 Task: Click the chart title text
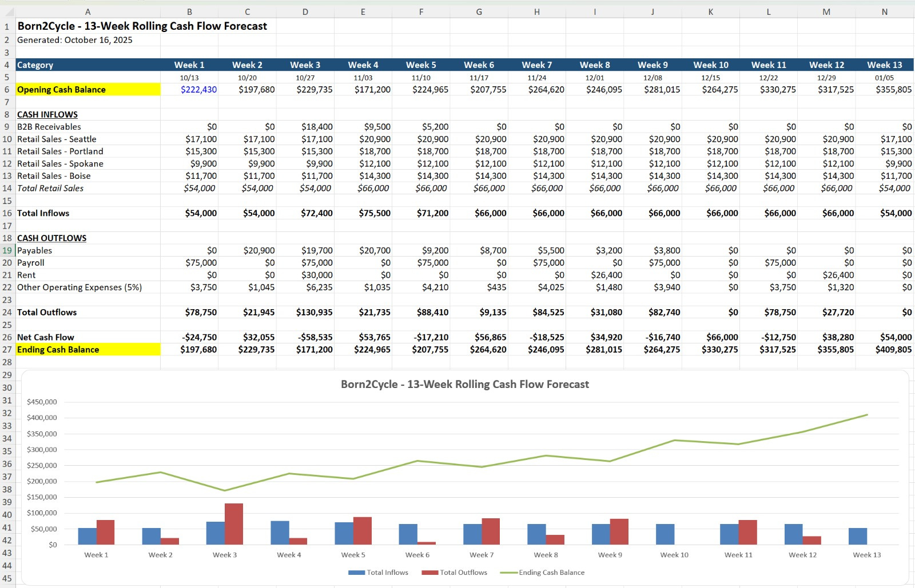[x=464, y=384]
